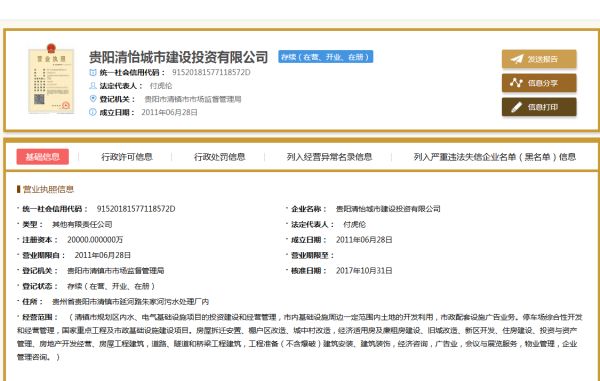The image size is (600, 381).
Task: Click the 信息打印 button
Action: coord(539,107)
